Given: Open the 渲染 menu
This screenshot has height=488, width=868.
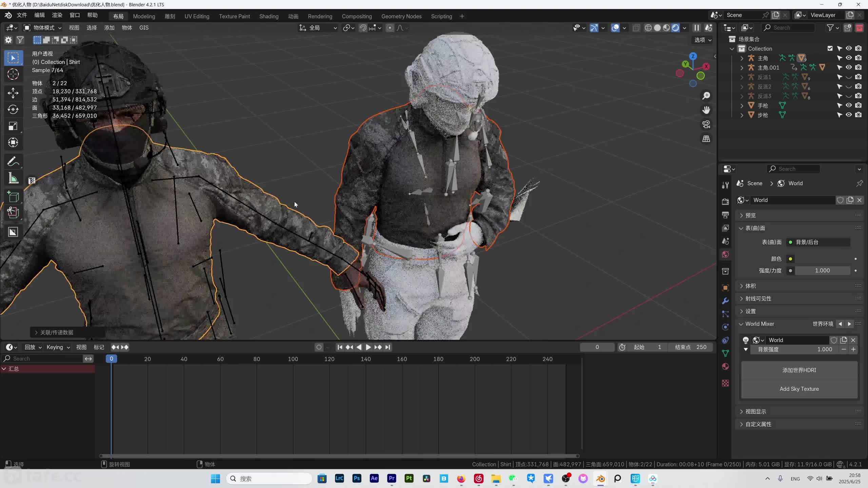Looking at the screenshot, I should tap(57, 15).
